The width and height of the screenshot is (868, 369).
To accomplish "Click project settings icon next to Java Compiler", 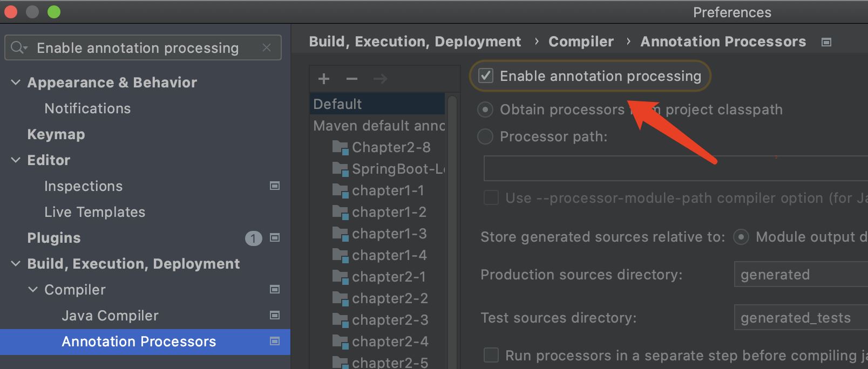I will click(x=275, y=315).
